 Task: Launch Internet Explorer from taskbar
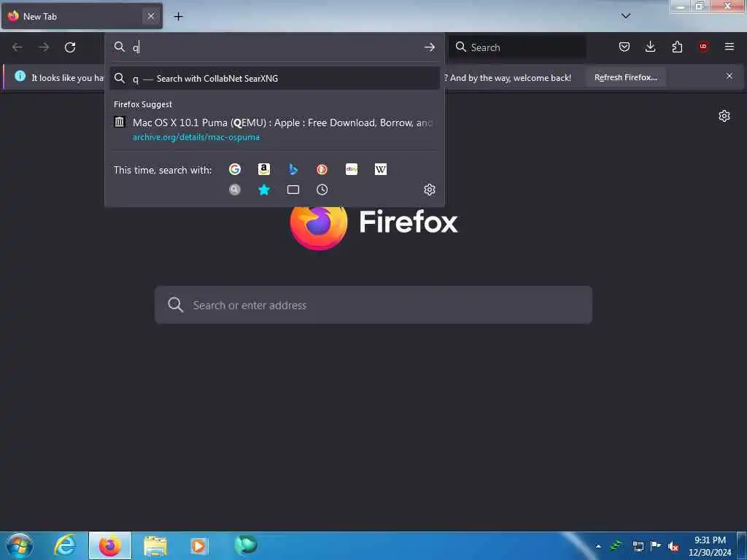[x=65, y=545]
